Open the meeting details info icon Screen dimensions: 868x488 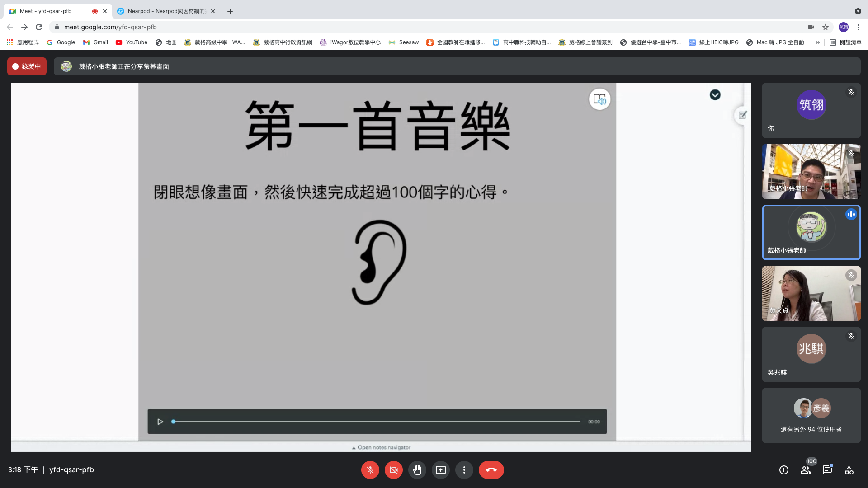pos(784,470)
